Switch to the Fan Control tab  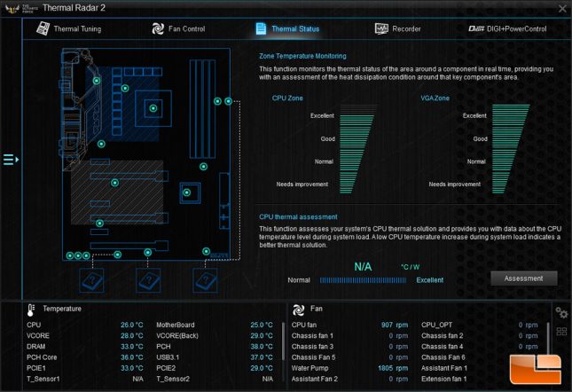click(x=178, y=28)
